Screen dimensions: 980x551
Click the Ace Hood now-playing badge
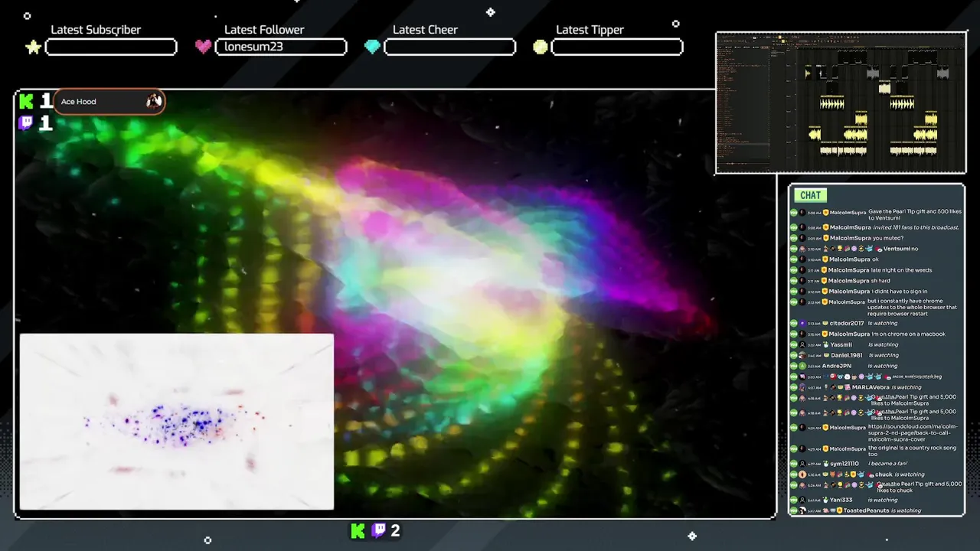[x=109, y=101]
